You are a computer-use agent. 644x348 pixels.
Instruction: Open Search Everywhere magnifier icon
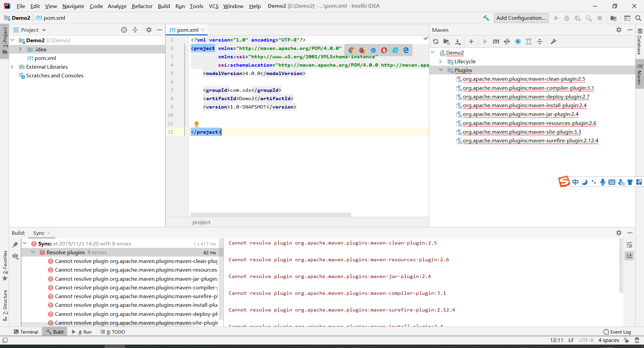point(638,18)
